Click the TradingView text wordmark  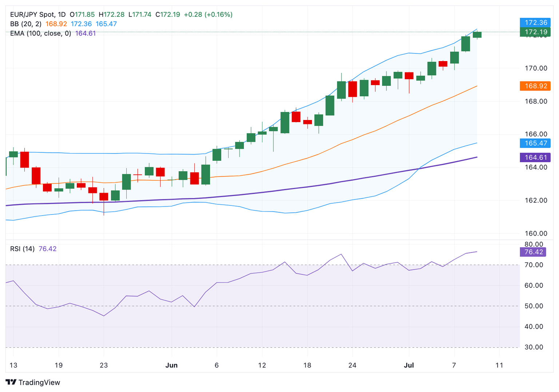[x=39, y=383]
